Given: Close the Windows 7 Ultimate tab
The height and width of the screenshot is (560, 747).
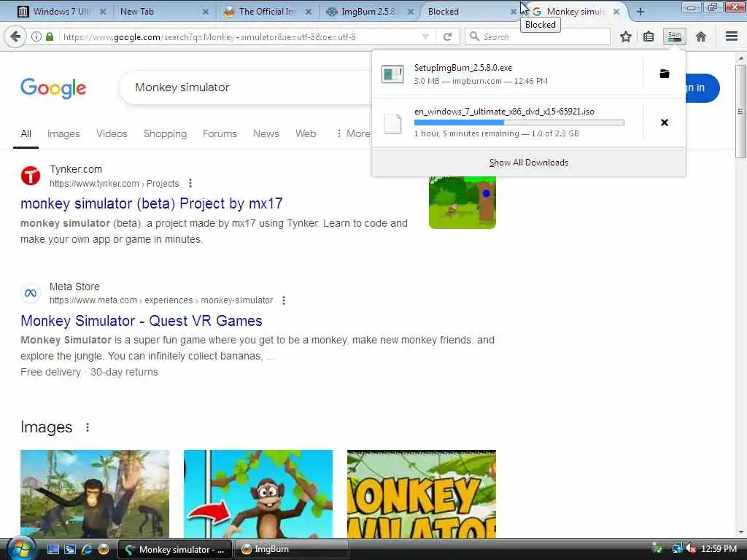Looking at the screenshot, I should (103, 12).
